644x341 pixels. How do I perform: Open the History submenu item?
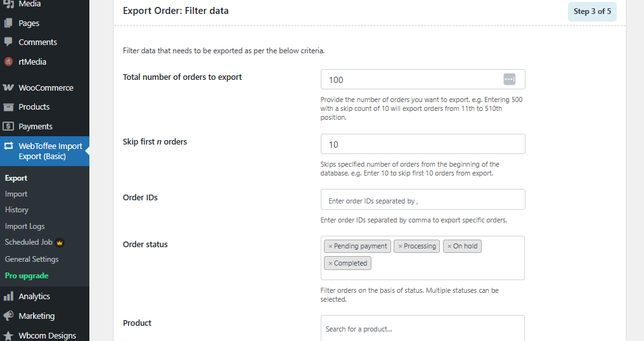coord(17,210)
